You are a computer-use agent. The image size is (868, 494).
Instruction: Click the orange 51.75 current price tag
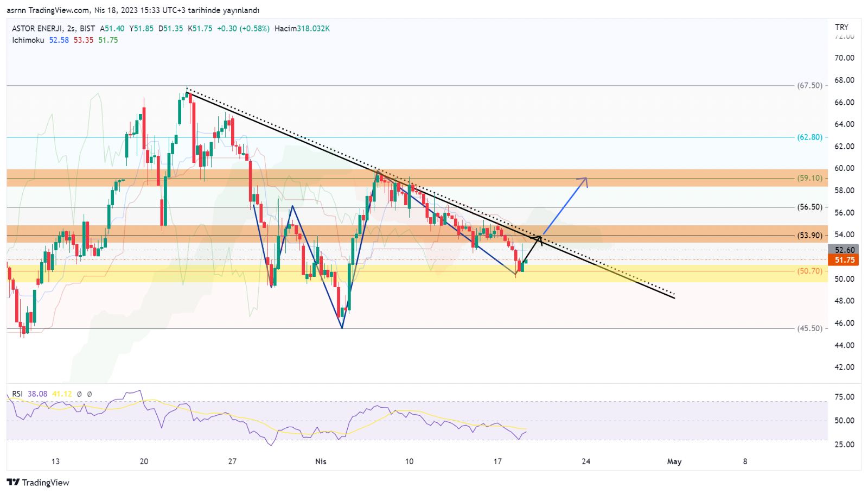(x=844, y=260)
